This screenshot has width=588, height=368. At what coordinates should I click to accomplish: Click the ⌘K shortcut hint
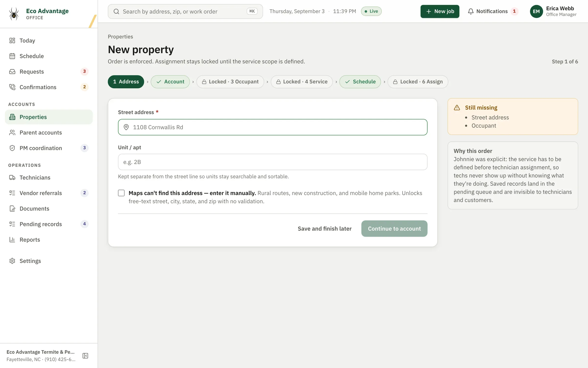[252, 11]
